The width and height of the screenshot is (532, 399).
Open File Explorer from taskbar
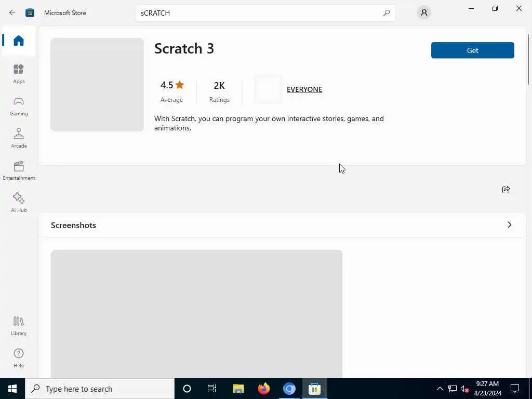pyautogui.click(x=238, y=389)
